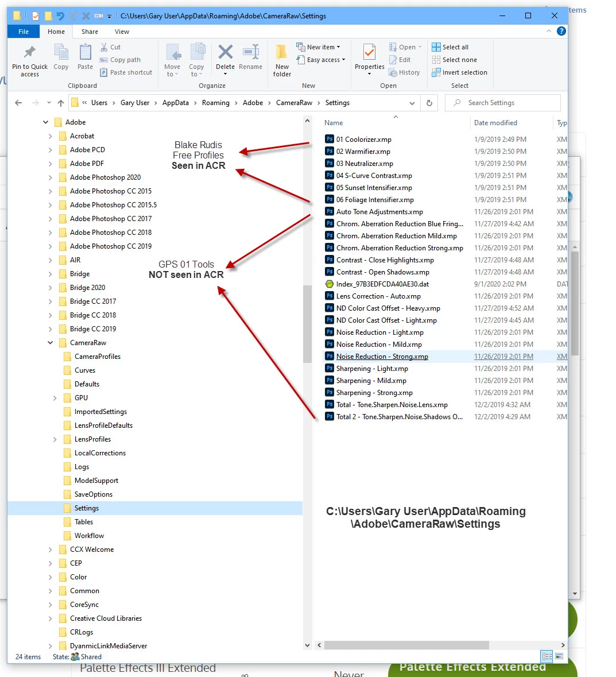
Task: Click CameraRaw in the breadcrumb path
Action: coord(294,103)
